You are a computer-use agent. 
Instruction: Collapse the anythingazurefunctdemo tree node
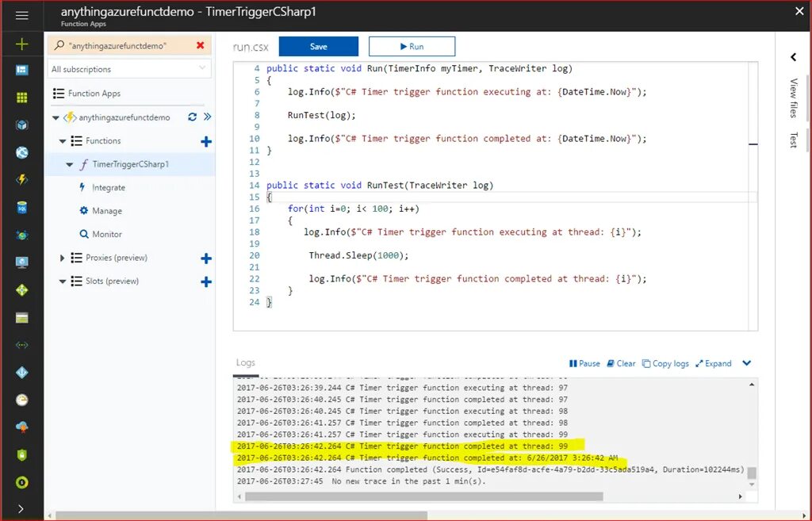pos(56,118)
